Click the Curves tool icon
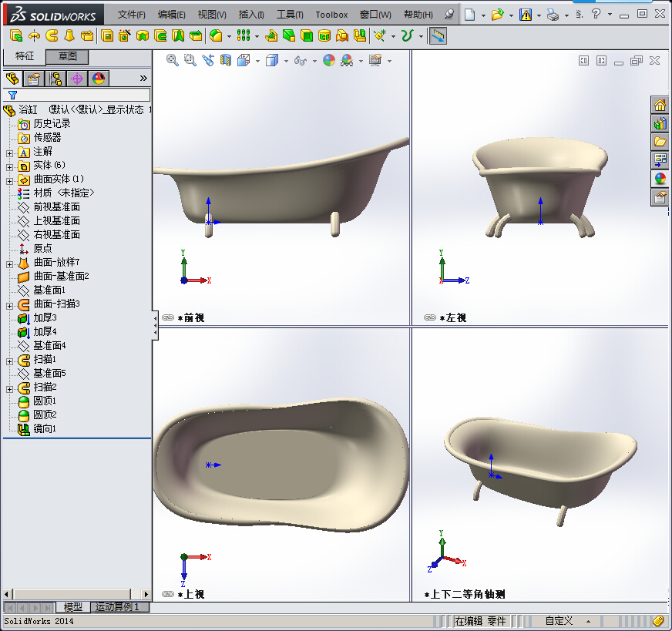Viewport: 672px width, 631px height. 407,36
